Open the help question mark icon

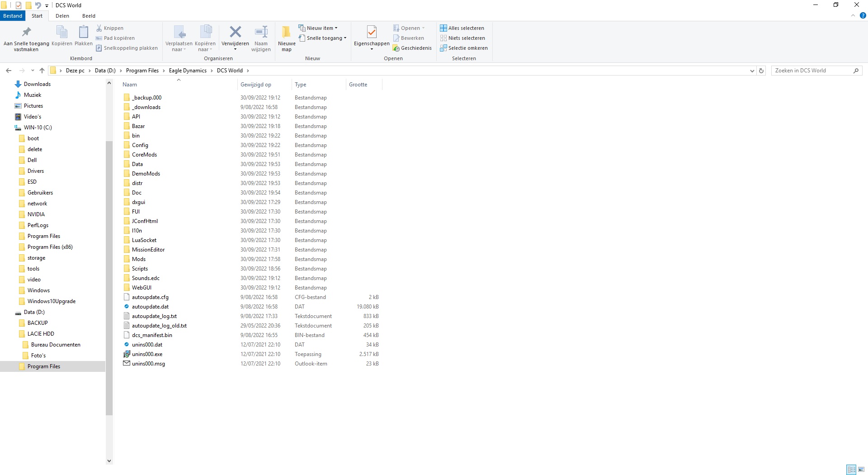point(863,15)
